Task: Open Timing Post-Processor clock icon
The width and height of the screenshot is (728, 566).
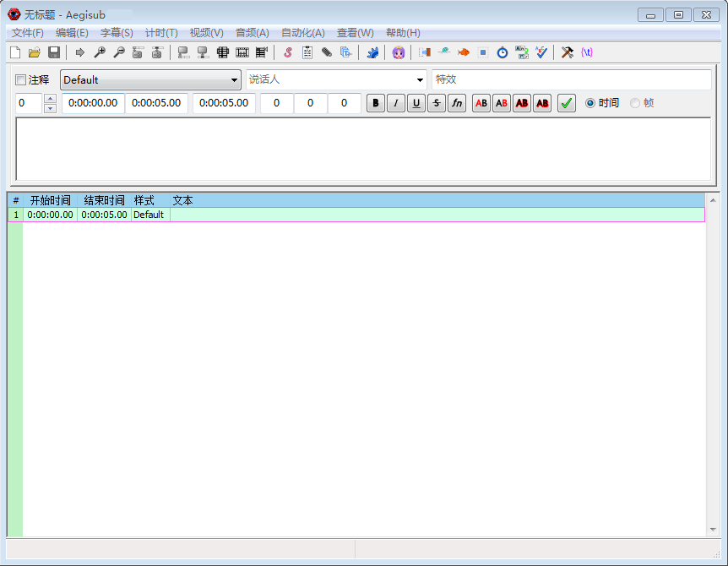Action: click(503, 52)
